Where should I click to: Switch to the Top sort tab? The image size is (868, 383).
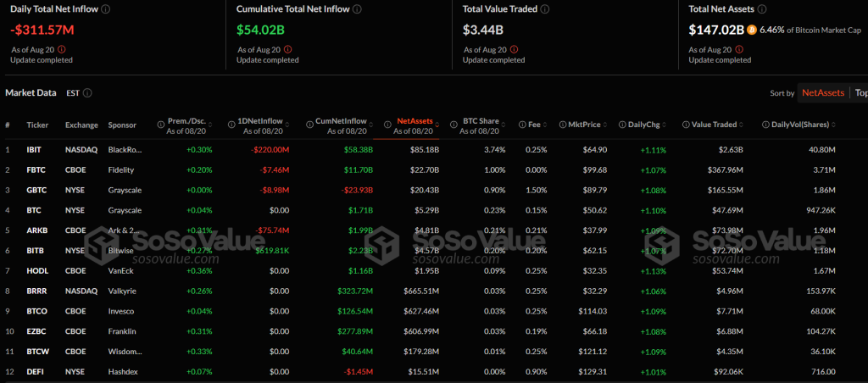point(860,92)
